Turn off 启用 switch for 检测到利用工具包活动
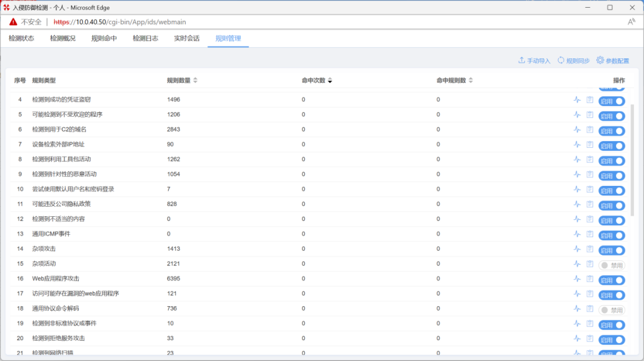This screenshot has height=361, width=644. coord(612,161)
